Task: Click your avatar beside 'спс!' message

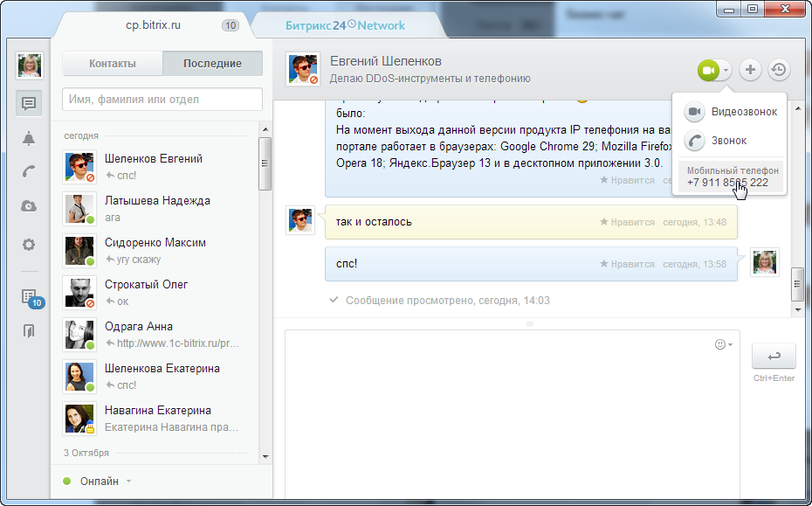Action: (x=765, y=262)
